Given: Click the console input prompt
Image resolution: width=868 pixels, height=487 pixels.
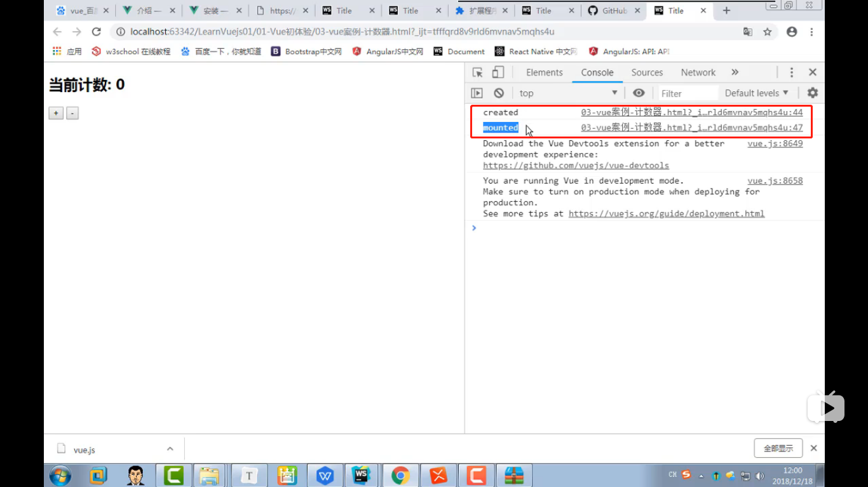Looking at the screenshot, I should pos(645,228).
